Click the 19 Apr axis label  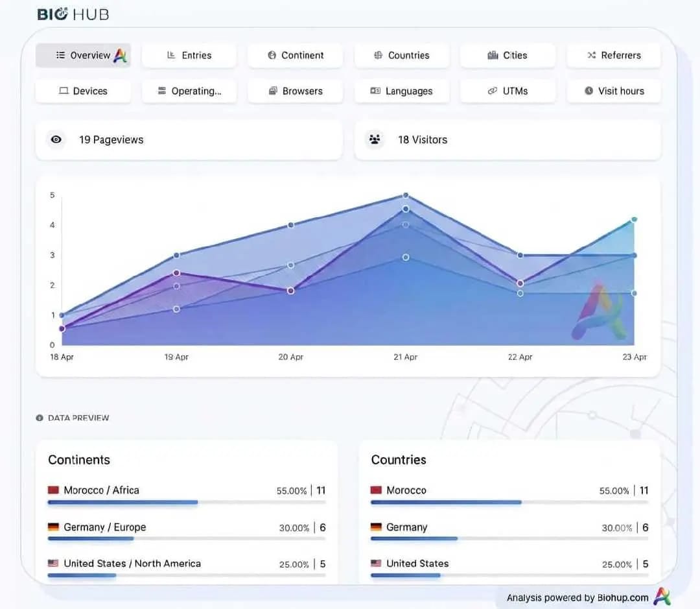[176, 357]
